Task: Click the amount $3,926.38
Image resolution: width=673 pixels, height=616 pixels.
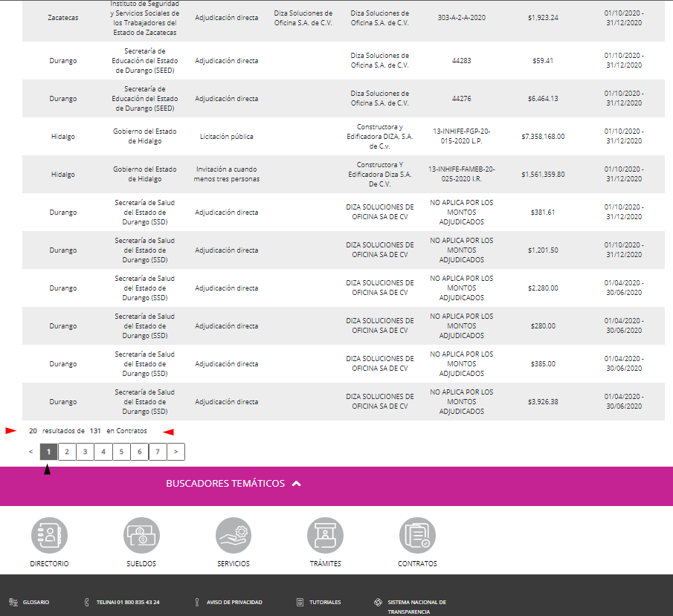Action: pos(543,401)
